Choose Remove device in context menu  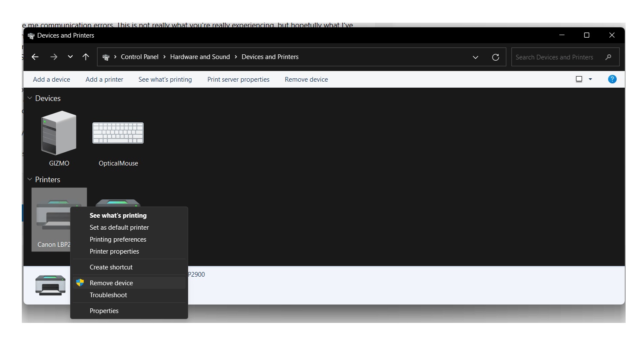pos(129,283)
